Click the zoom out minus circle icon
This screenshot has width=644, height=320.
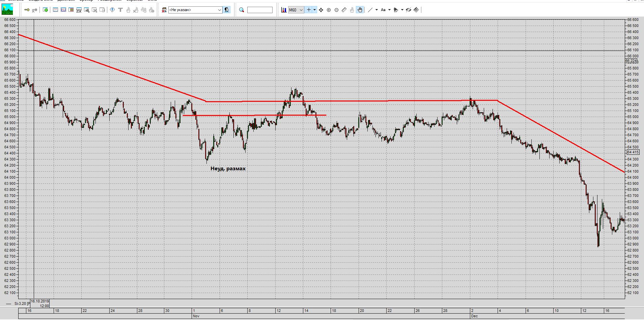point(337,10)
